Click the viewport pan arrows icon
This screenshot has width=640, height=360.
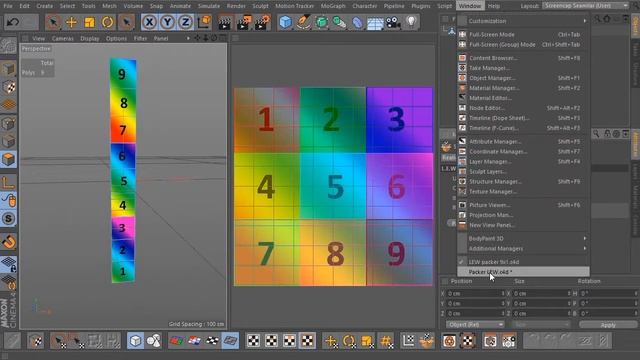tap(197, 38)
